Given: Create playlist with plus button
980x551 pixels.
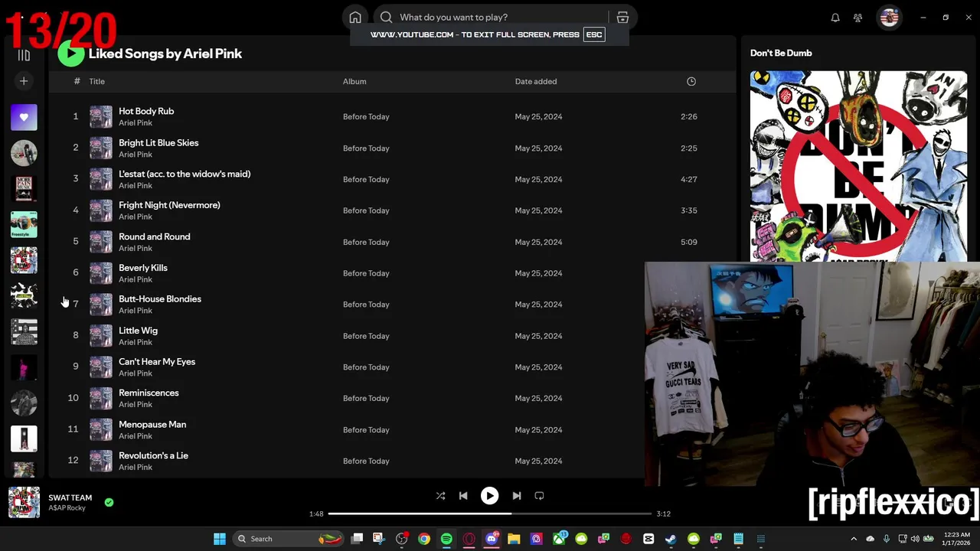Looking at the screenshot, I should tap(24, 81).
